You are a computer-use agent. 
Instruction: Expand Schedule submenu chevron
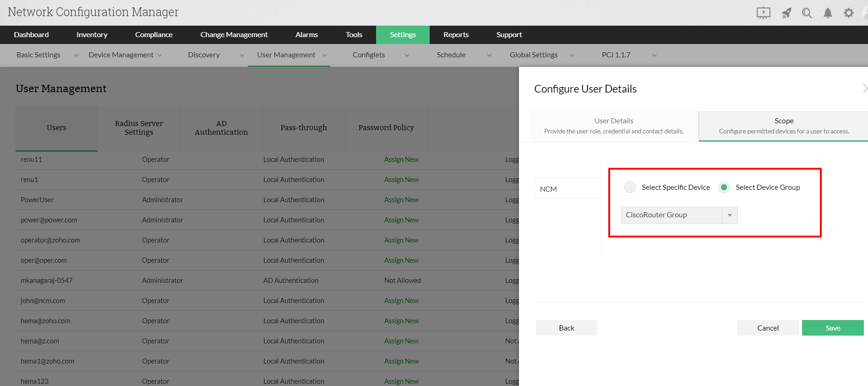click(489, 55)
